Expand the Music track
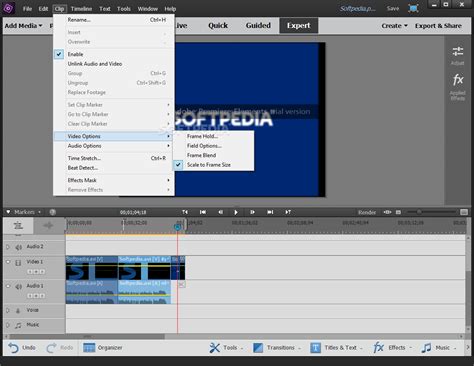 [x=8, y=325]
